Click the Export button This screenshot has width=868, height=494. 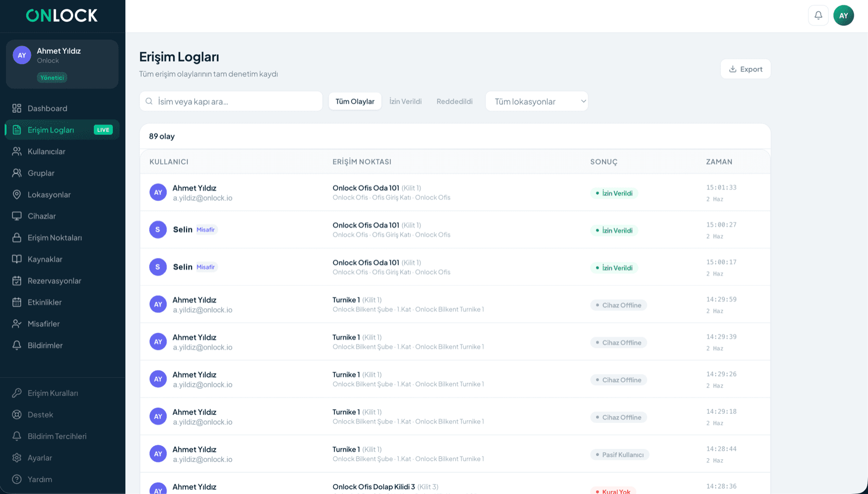(x=745, y=69)
